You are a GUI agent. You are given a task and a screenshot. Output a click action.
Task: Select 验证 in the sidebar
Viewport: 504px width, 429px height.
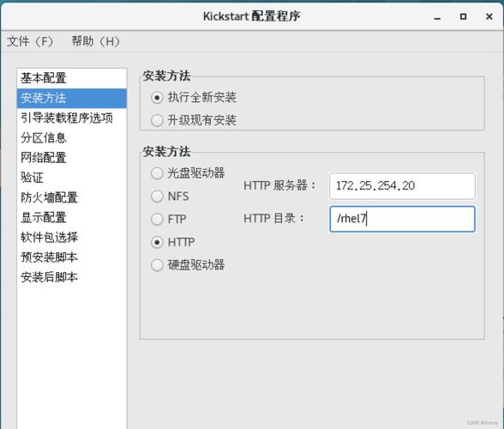(x=72, y=178)
